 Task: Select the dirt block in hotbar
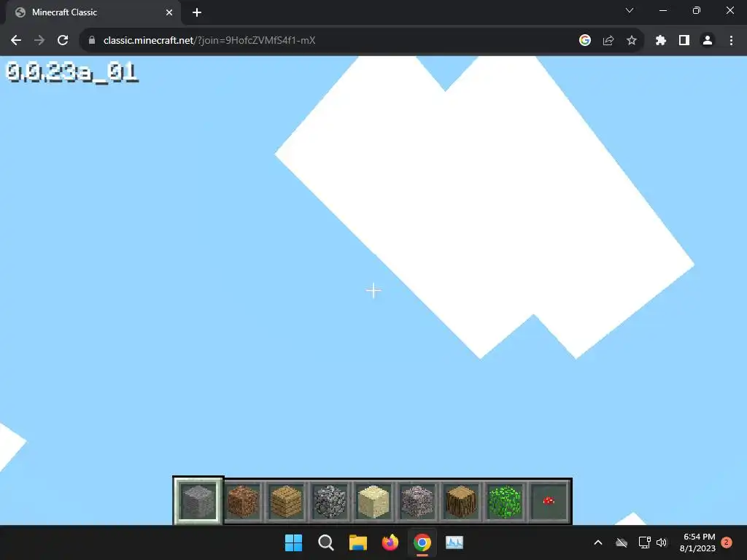[x=242, y=502]
